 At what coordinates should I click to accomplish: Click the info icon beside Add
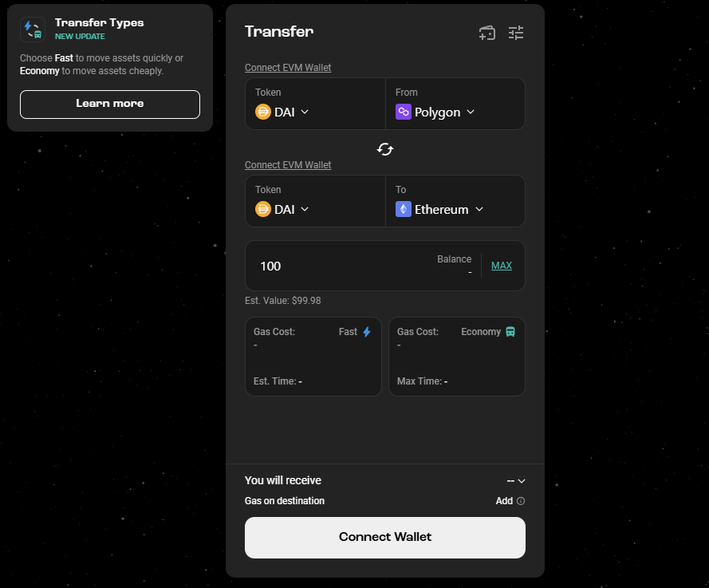521,501
